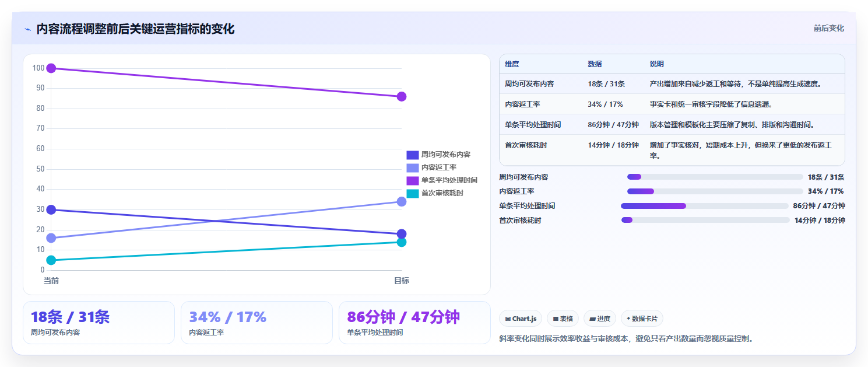Open the 34% / 17% data card
This screenshot has height=367, width=868.
click(256, 323)
